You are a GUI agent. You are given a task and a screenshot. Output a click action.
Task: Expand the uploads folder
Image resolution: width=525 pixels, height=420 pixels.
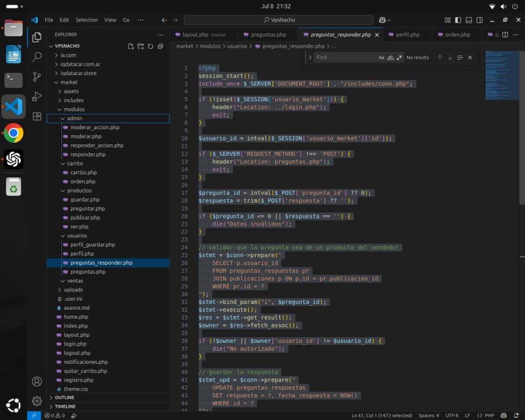108,290
